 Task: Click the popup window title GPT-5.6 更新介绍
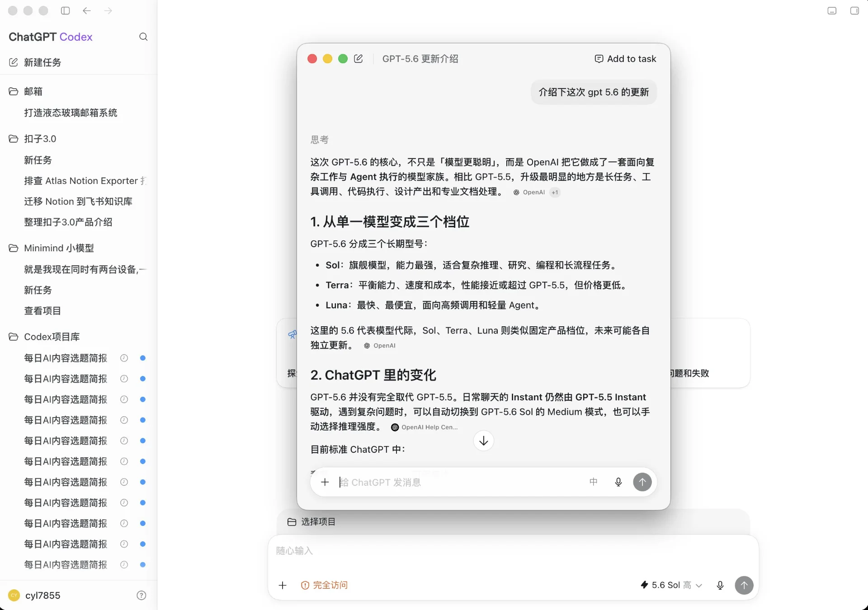tap(420, 59)
